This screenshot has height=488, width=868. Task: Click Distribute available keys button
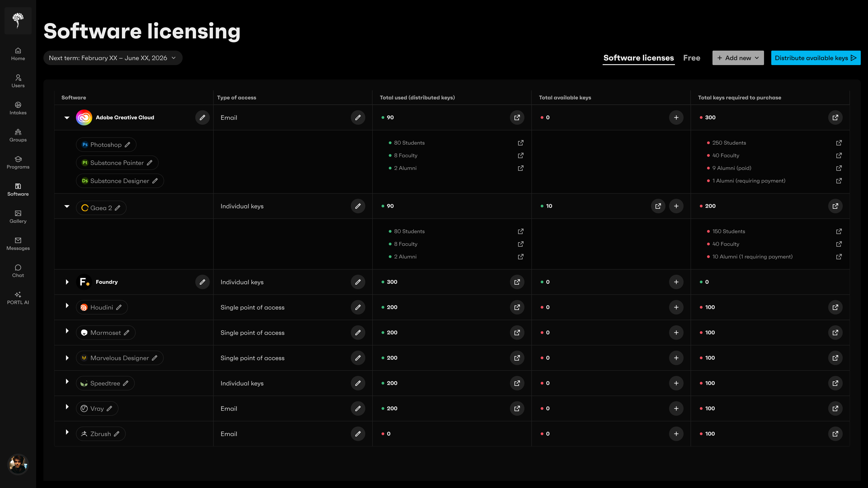pos(815,58)
